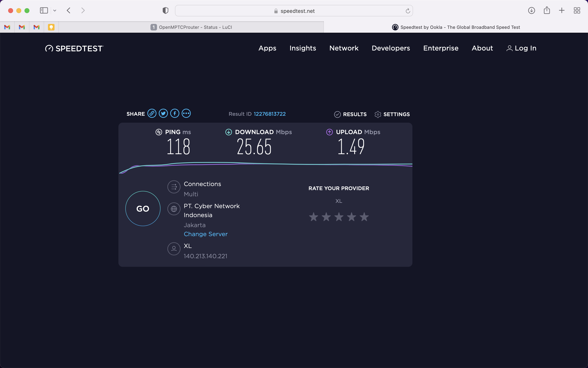This screenshot has width=588, height=368.
Task: Rate the provider three stars
Action: (x=339, y=217)
